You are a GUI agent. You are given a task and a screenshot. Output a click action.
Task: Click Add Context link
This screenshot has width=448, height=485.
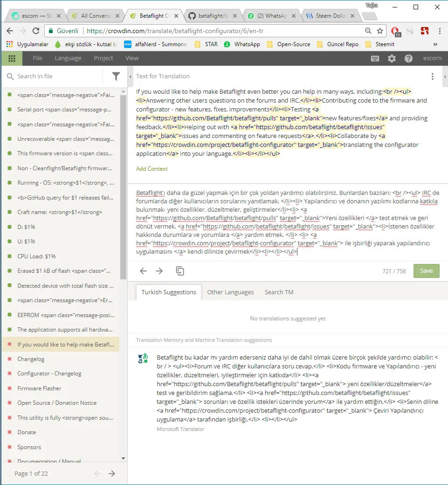click(152, 168)
